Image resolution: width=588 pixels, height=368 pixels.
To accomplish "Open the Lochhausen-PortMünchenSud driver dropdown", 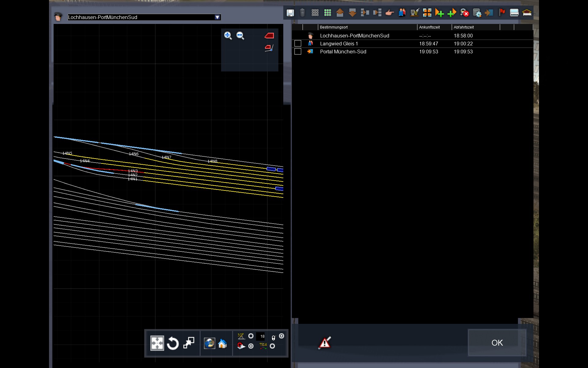I will tap(217, 17).
